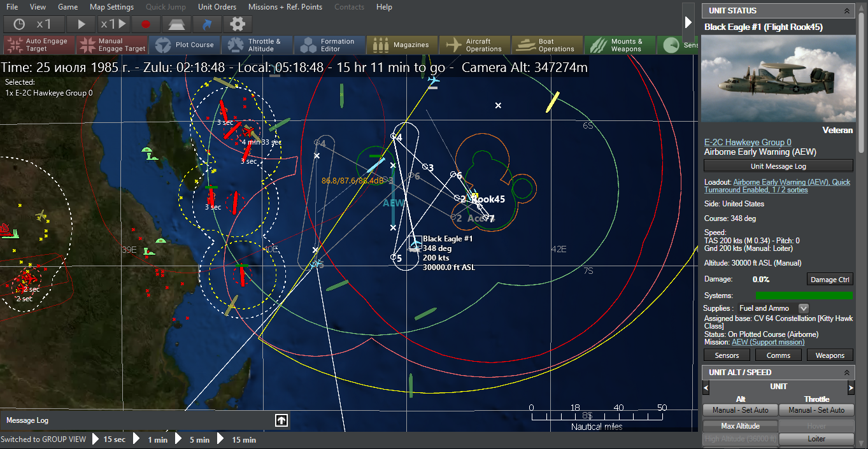Collapse the UNIT ALT / SPEED panel
The width and height of the screenshot is (868, 449).
846,373
